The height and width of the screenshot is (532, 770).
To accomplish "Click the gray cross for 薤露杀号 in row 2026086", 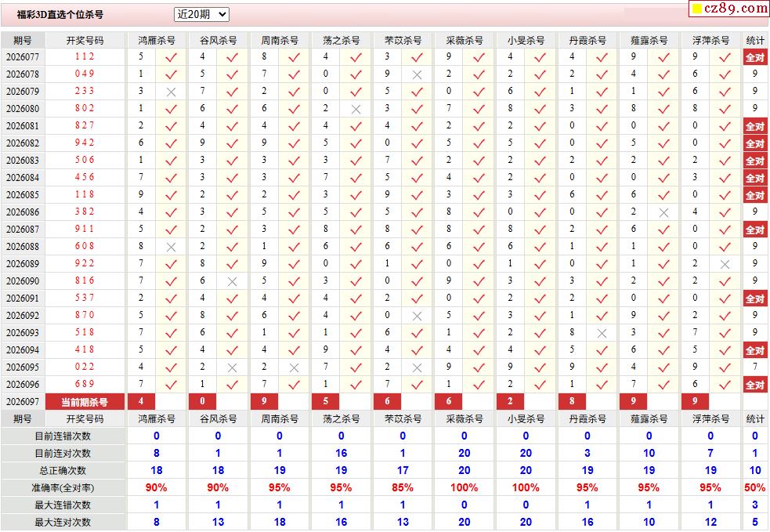I will [663, 212].
